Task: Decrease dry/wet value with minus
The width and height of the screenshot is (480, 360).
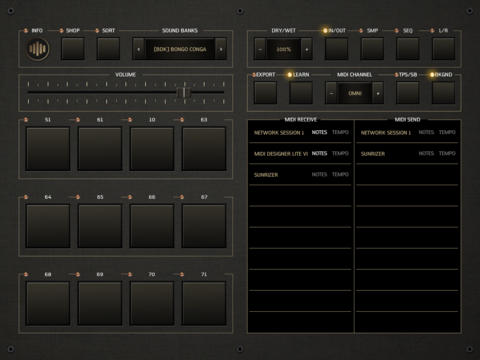Action: 260,49
